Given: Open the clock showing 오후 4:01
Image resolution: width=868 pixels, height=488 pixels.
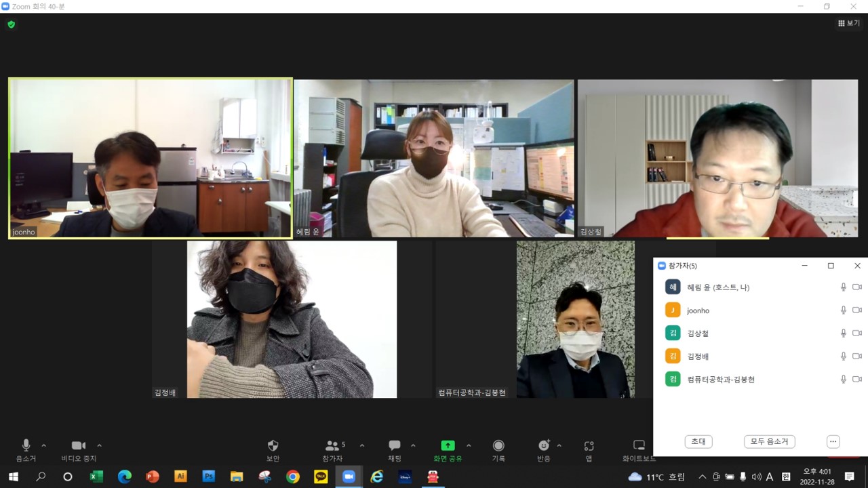Looking at the screenshot, I should [817, 476].
